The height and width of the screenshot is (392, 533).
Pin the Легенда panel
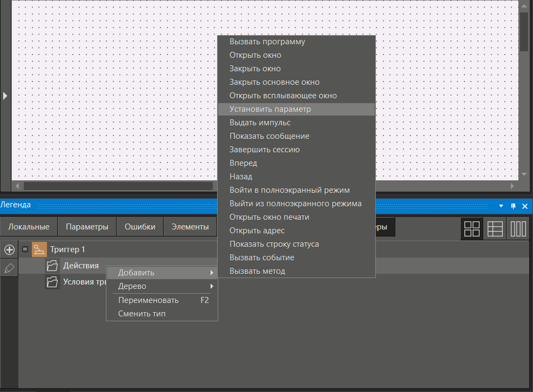513,206
